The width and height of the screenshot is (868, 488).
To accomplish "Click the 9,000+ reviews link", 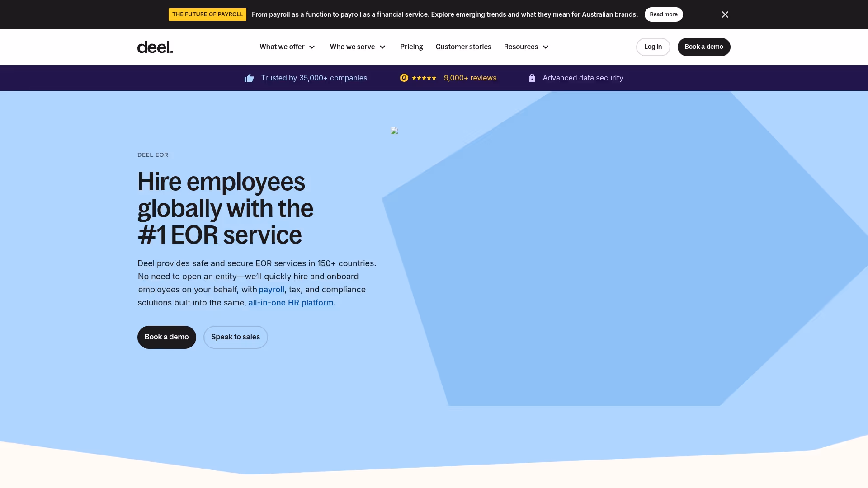I will (470, 78).
